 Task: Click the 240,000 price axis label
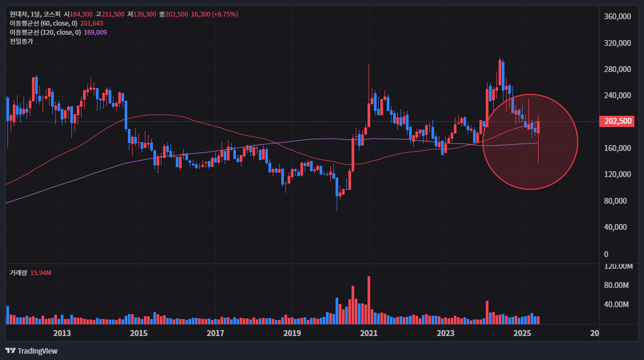point(618,95)
